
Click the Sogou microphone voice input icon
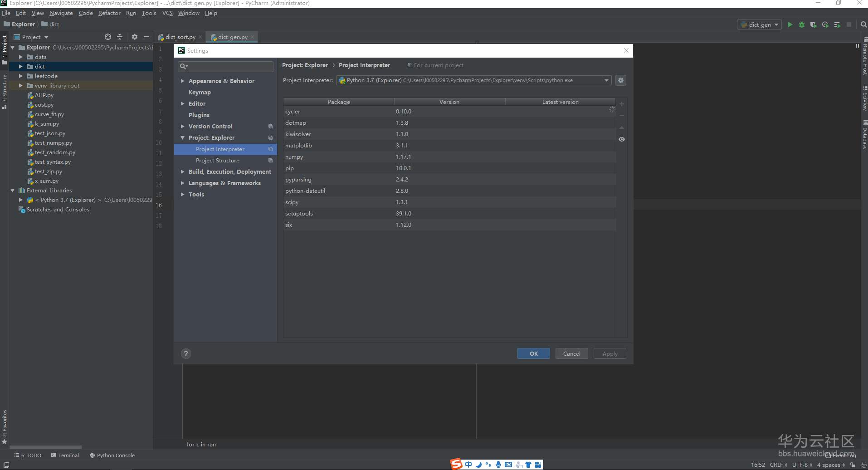pos(498,465)
